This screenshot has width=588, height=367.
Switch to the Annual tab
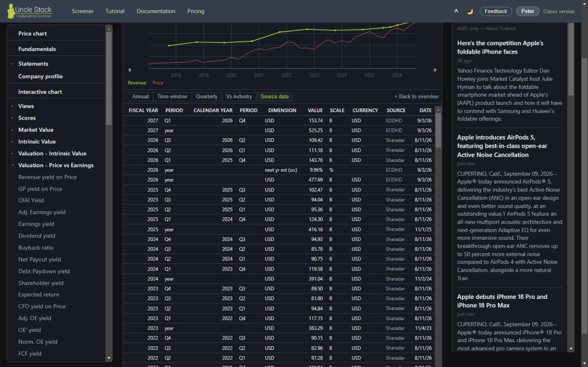pos(140,97)
